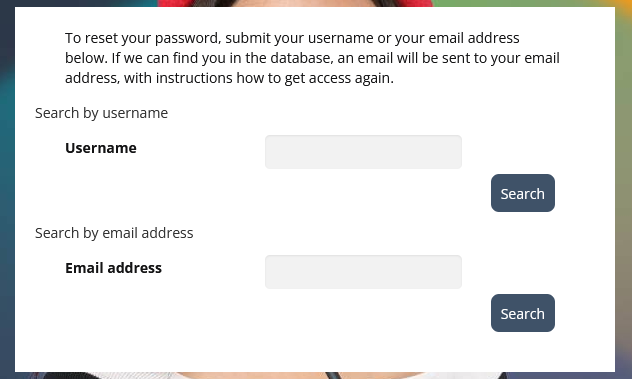The height and width of the screenshot is (379, 632).
Task: Click the Username text input field
Action: click(x=363, y=152)
